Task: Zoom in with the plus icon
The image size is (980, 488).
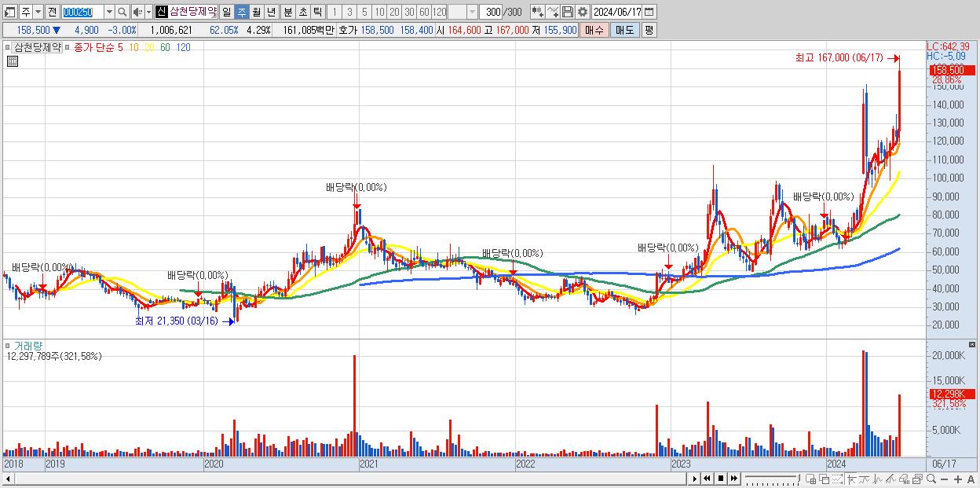Action: (958, 479)
